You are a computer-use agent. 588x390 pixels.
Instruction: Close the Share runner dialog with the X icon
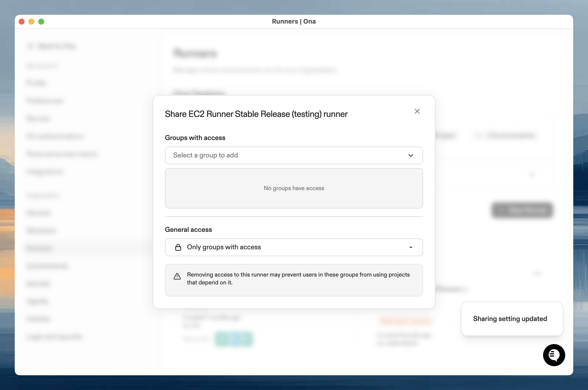coord(417,111)
